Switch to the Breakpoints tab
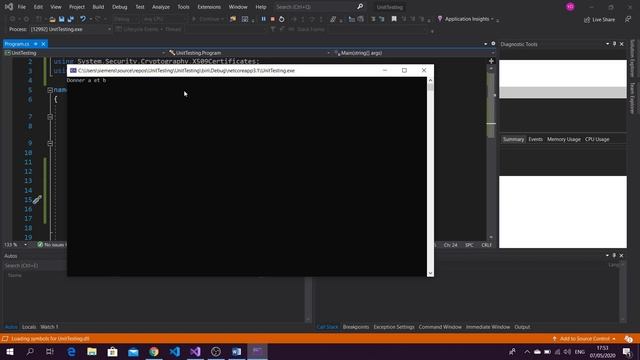The height and width of the screenshot is (360, 640). point(356,327)
